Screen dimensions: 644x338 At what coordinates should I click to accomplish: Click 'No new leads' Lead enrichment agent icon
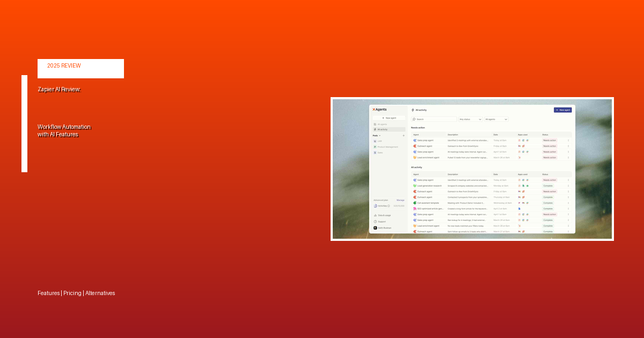tap(415, 226)
